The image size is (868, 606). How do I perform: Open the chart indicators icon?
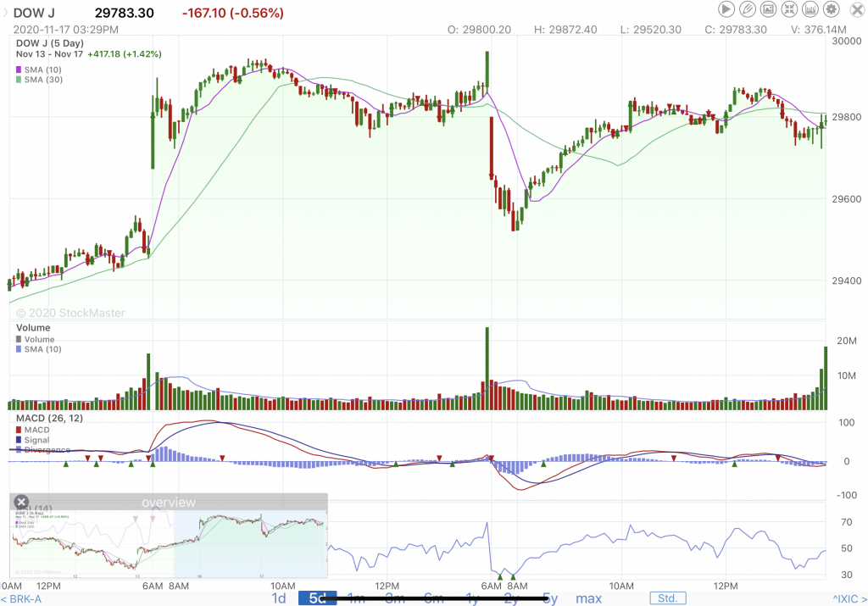coord(810,9)
